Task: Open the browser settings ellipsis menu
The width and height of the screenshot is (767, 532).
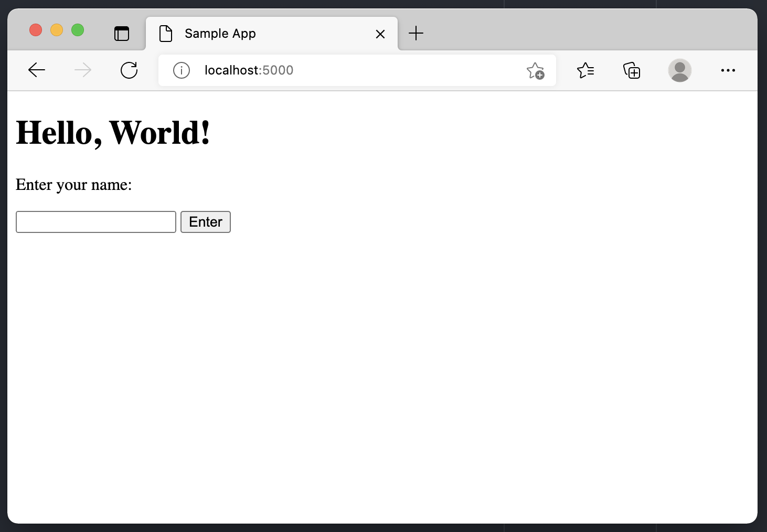Action: point(728,70)
